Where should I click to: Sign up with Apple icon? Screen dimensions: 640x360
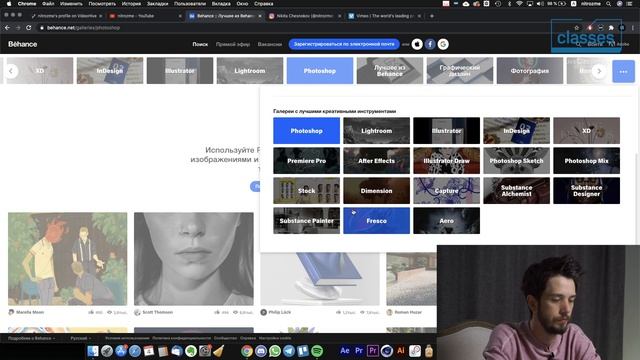click(417, 44)
